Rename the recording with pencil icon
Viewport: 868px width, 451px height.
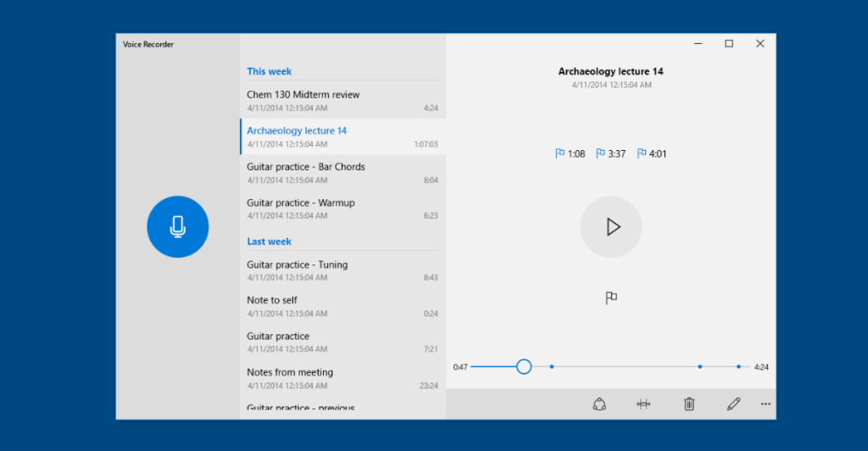(733, 404)
